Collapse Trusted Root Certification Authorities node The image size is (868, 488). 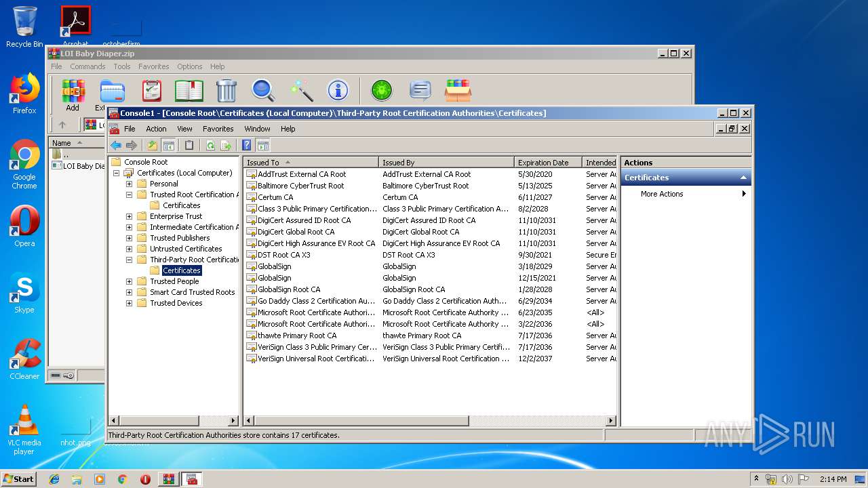[x=129, y=195]
